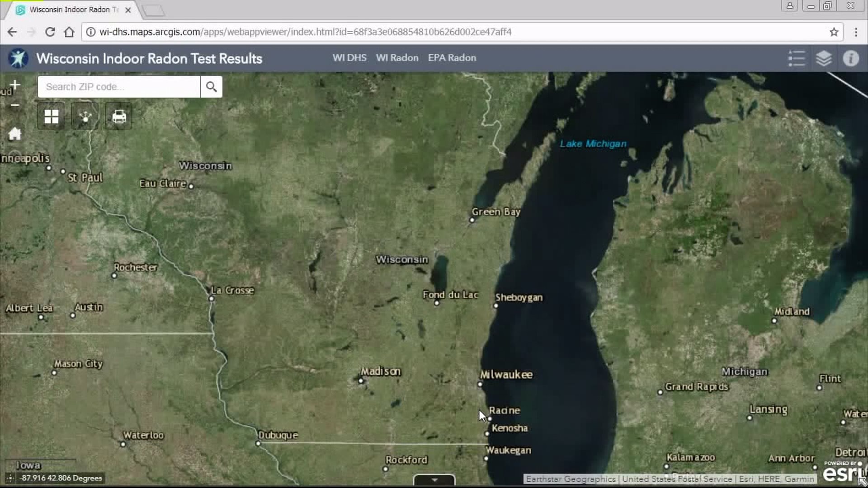Open the Chrome three-dot menu
Viewport: 868px width, 488px height.
855,32
